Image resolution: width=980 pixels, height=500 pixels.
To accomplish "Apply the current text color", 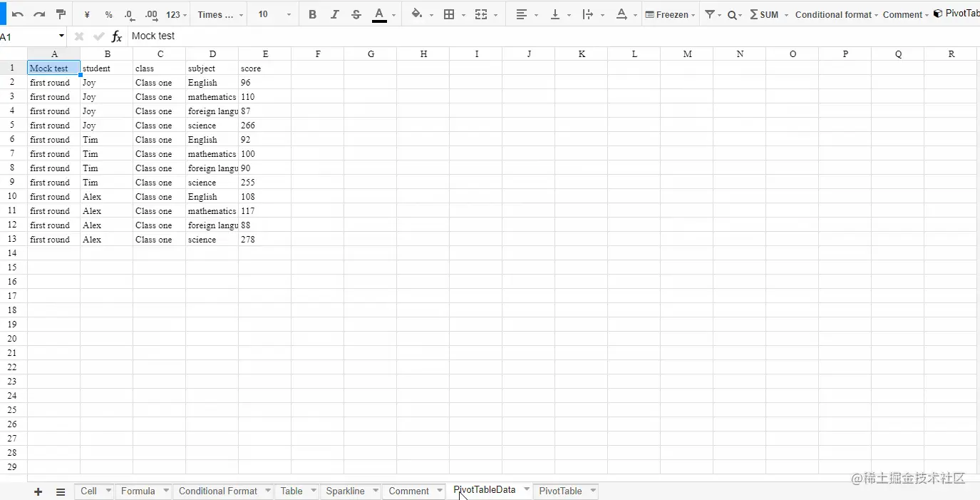I will pos(379,14).
